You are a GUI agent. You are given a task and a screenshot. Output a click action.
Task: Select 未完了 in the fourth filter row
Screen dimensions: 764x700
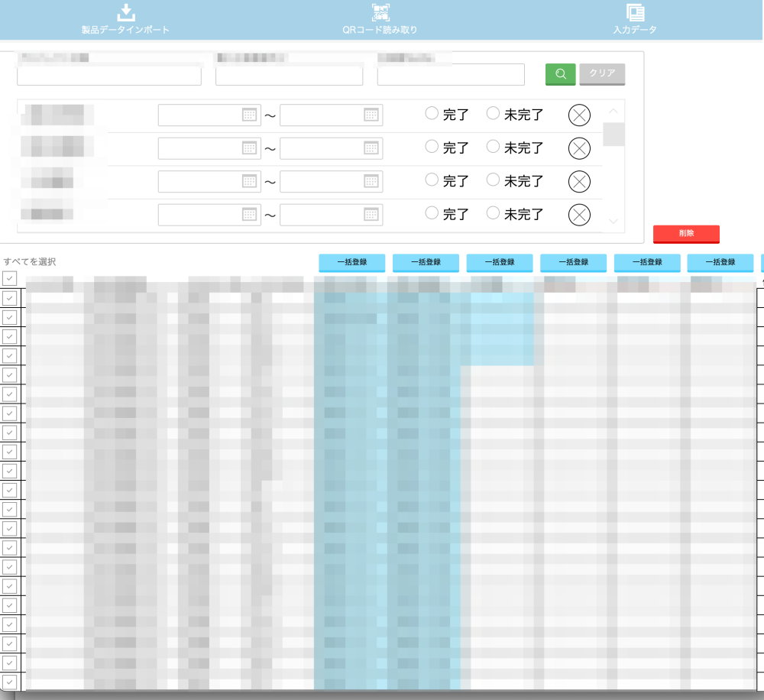click(x=493, y=212)
